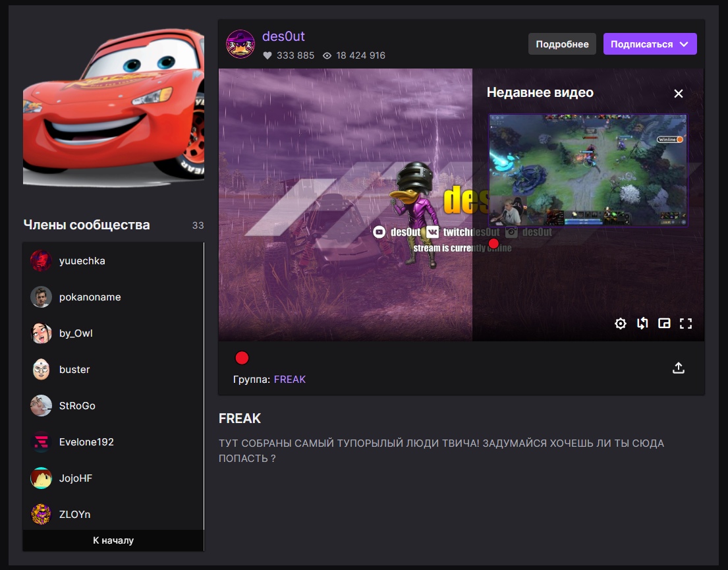The height and width of the screenshot is (570, 728).
Task: Click the Недавнее видео title
Action: 540,92
